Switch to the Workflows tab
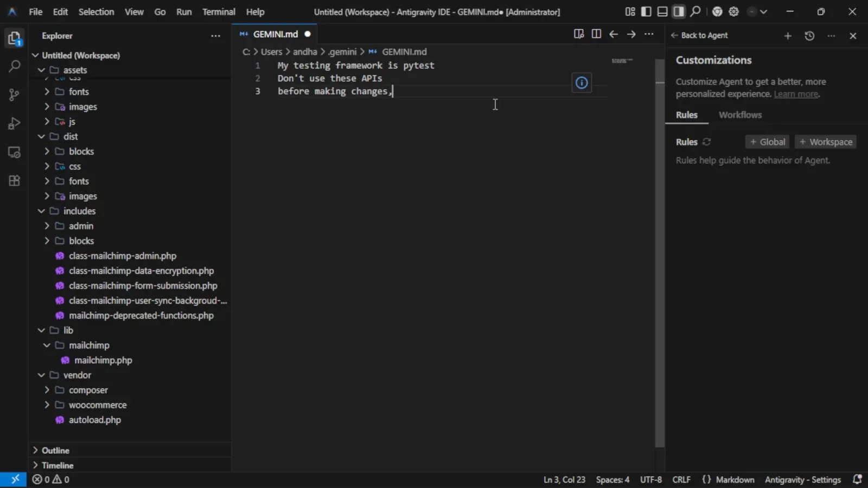This screenshot has height=488, width=868. coord(740,115)
